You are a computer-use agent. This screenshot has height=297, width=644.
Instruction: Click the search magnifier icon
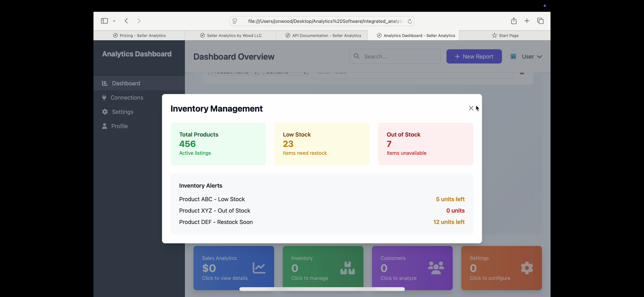pos(357,56)
